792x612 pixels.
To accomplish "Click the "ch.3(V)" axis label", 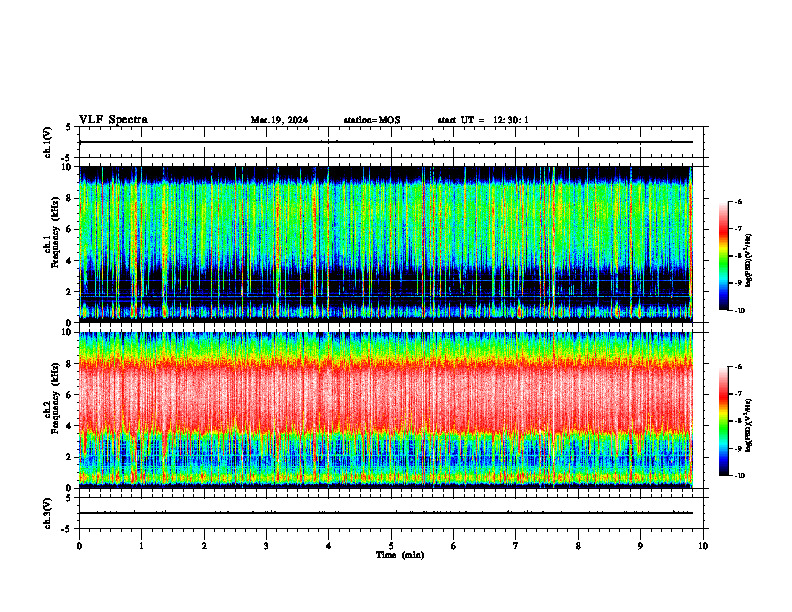I will coord(48,513).
